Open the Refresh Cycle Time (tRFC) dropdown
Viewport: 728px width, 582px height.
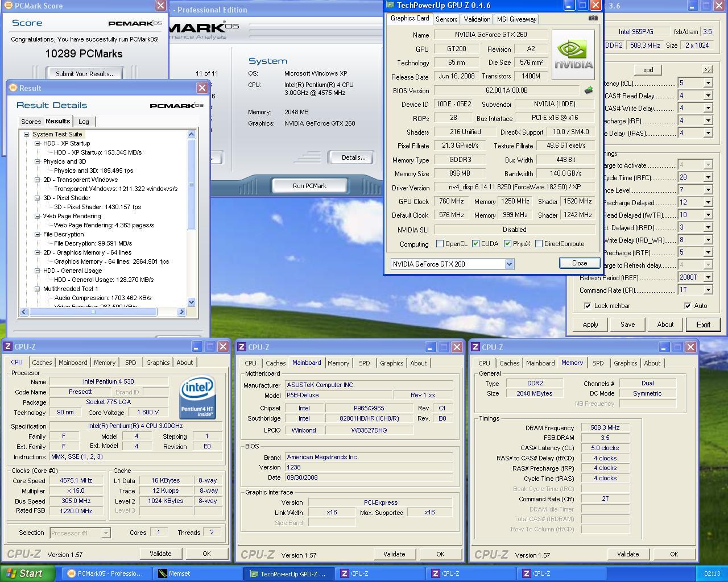pyautogui.click(x=708, y=177)
